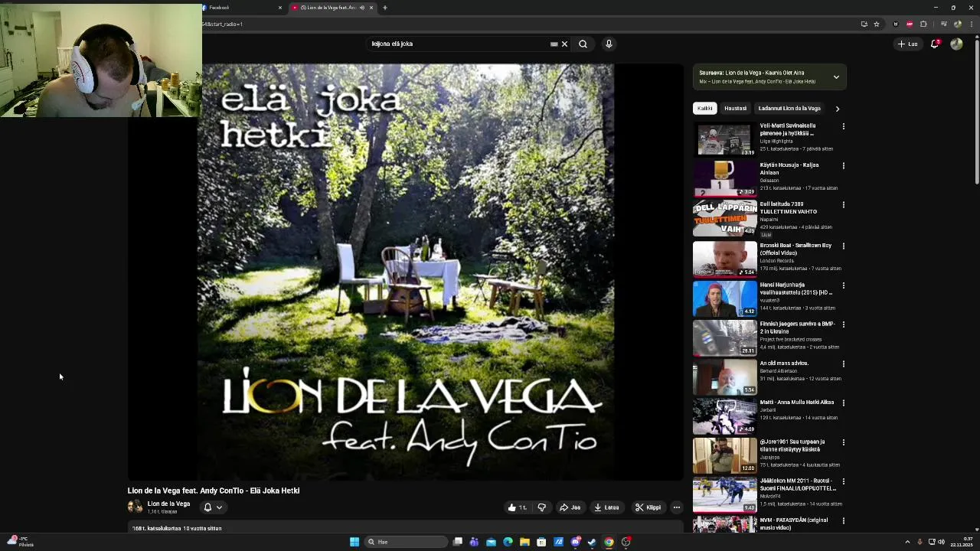Download the video with Lataa button
The image size is (980, 551).
pyautogui.click(x=606, y=507)
